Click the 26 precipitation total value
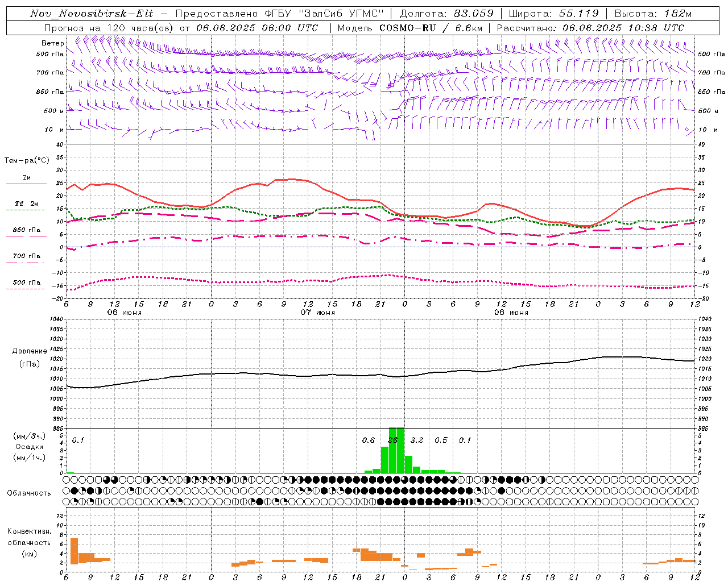This screenshot has height=582, width=728. click(x=392, y=440)
